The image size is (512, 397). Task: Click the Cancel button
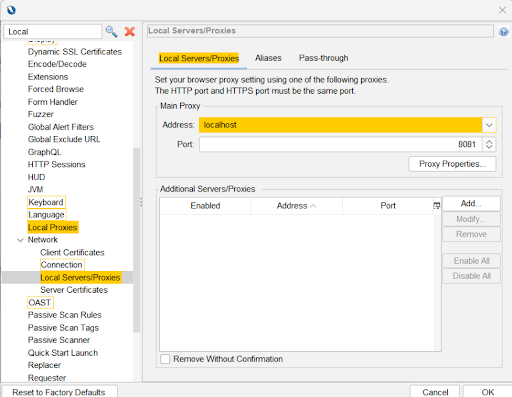click(435, 392)
